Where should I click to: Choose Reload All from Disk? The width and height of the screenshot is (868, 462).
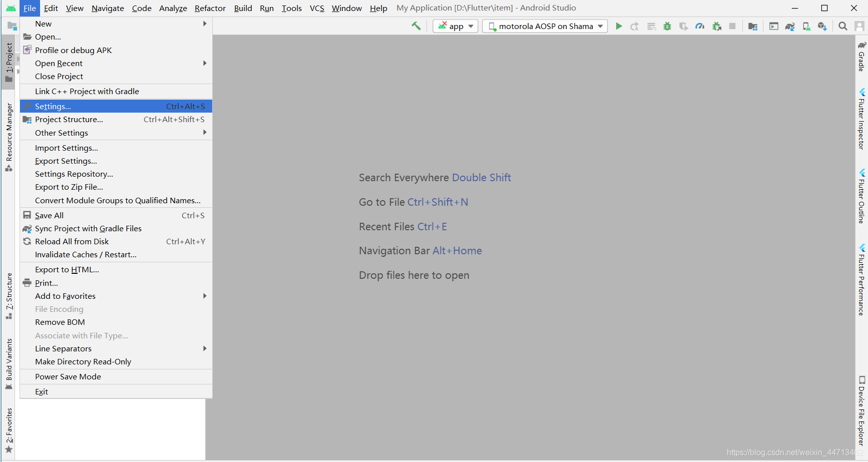coord(116,241)
